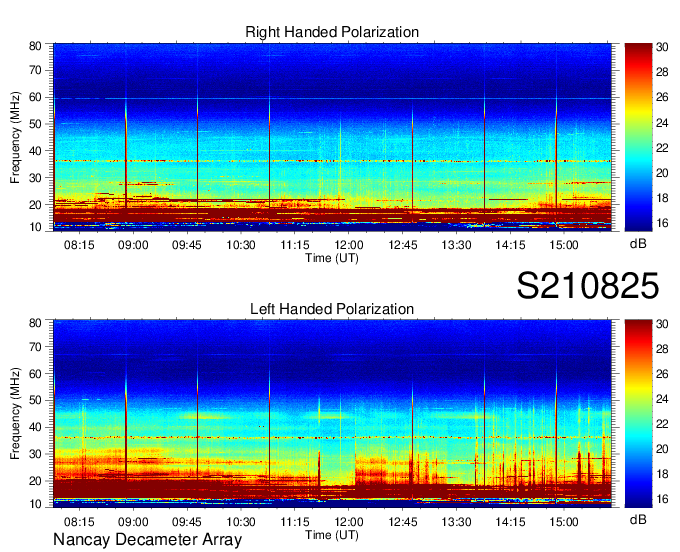Click the 24 dB label on Left Handed colorbar
Image resolution: width=680 pixels, height=552 pixels.
pyautogui.click(x=662, y=399)
